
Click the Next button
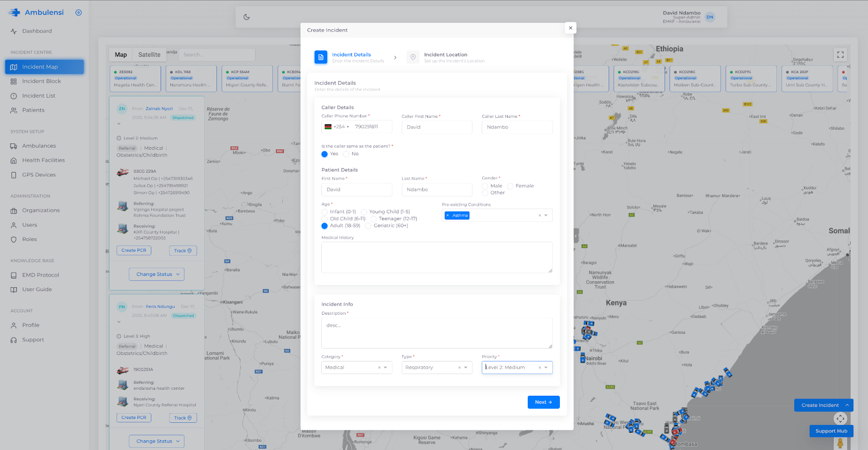coord(543,402)
